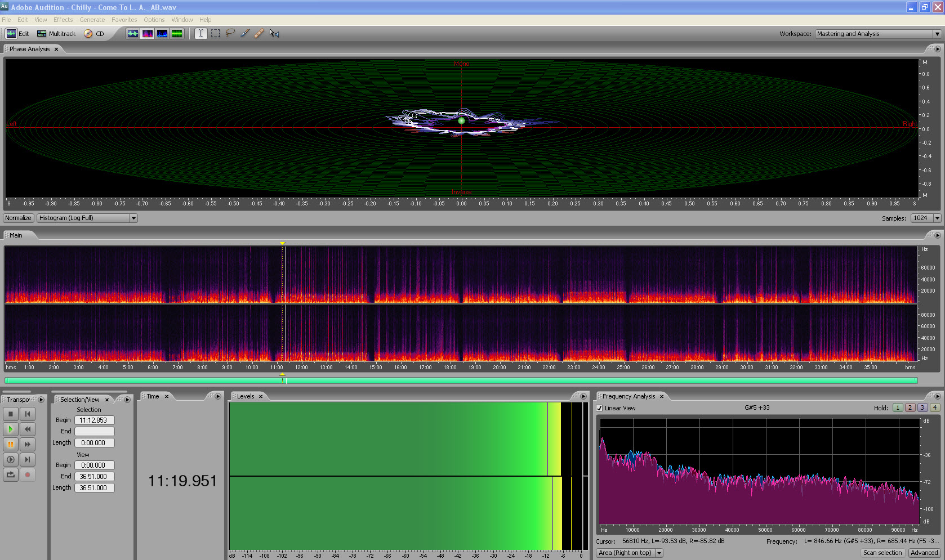Click the Normalize button
This screenshot has height=560, width=945.
coord(18,218)
